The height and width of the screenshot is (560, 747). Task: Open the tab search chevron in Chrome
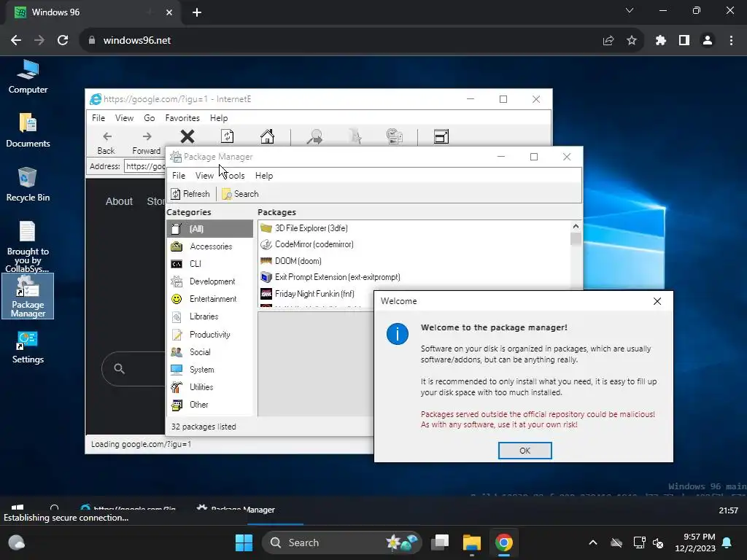(630, 10)
